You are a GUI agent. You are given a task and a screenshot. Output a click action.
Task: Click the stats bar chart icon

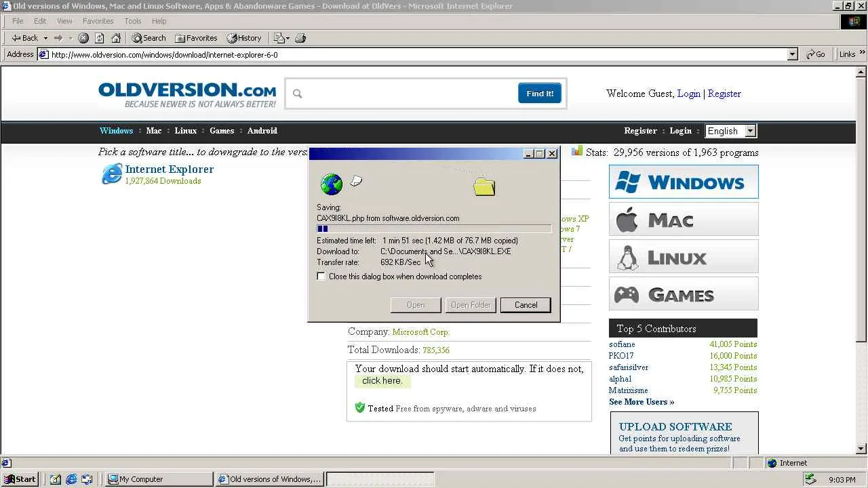576,151
